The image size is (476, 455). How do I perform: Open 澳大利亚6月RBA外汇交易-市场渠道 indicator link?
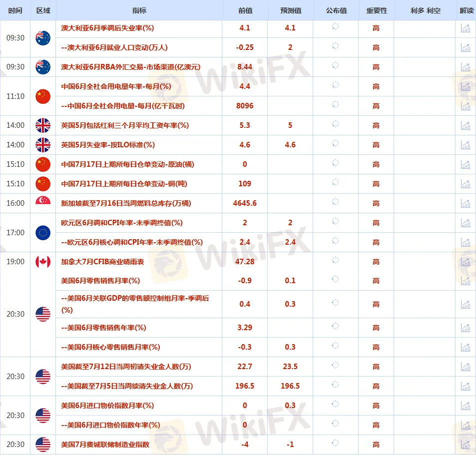pyautogui.click(x=130, y=67)
